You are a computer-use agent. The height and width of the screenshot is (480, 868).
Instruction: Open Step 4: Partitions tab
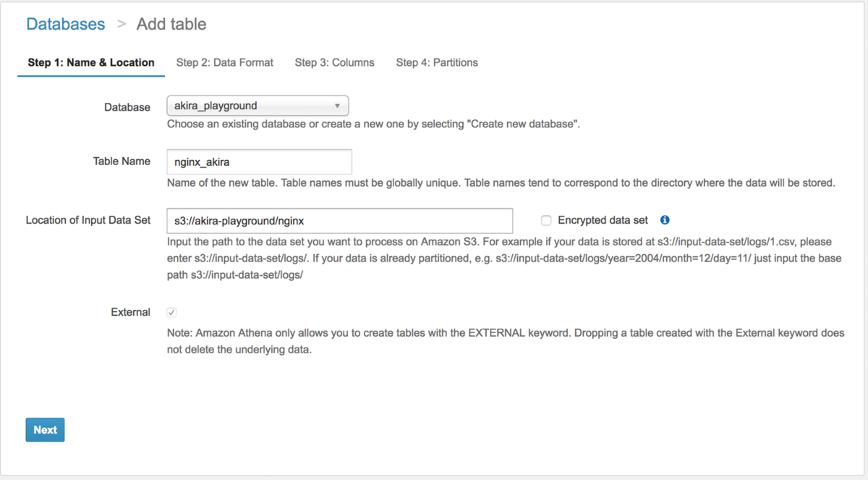click(x=436, y=63)
